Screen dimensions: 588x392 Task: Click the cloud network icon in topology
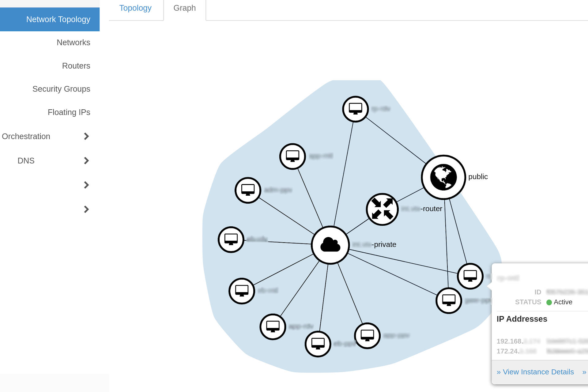[x=331, y=243]
